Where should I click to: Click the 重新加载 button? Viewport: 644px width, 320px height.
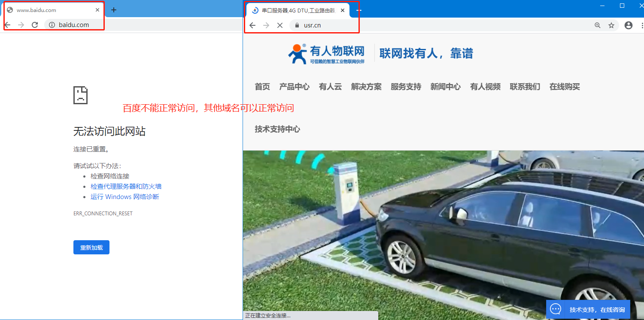[91, 248]
